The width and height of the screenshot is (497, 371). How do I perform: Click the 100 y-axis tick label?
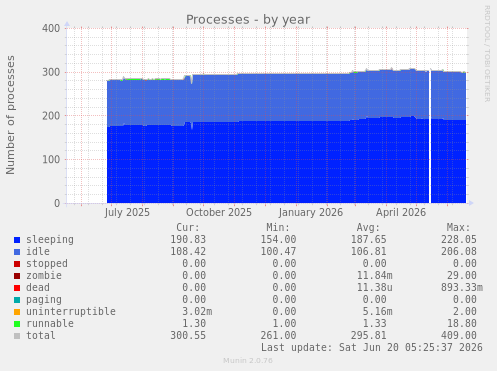[51, 160]
